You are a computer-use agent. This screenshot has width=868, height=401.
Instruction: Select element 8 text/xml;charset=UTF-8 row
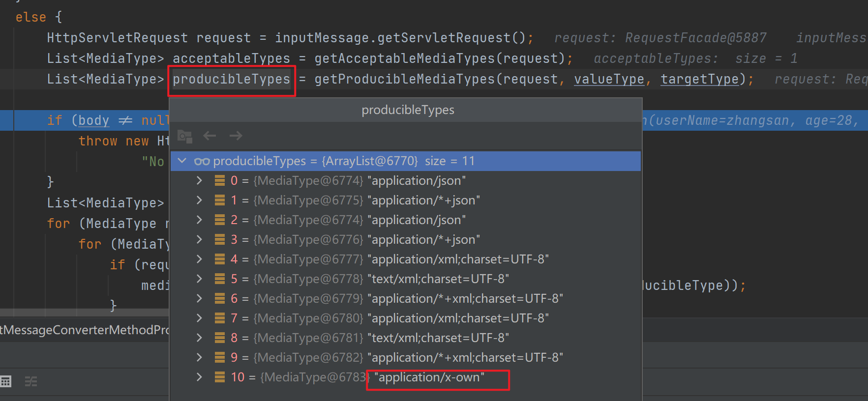369,338
